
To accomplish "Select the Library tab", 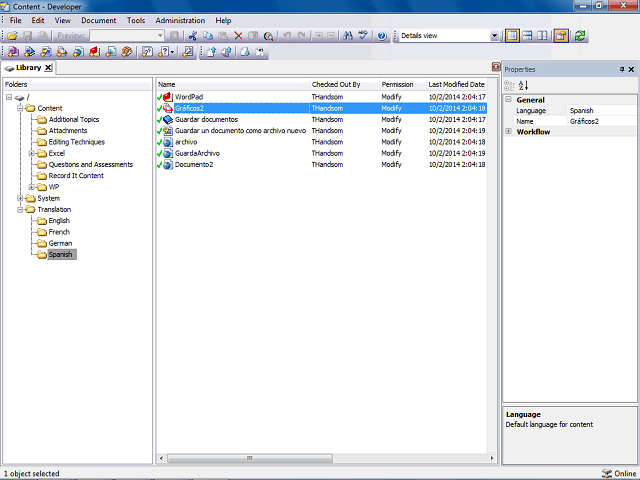I will [x=29, y=68].
